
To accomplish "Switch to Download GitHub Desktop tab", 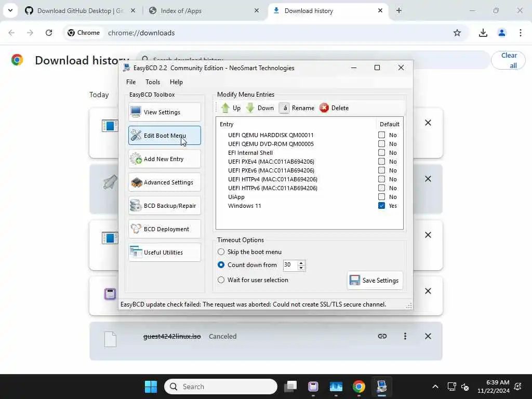I will (81, 11).
